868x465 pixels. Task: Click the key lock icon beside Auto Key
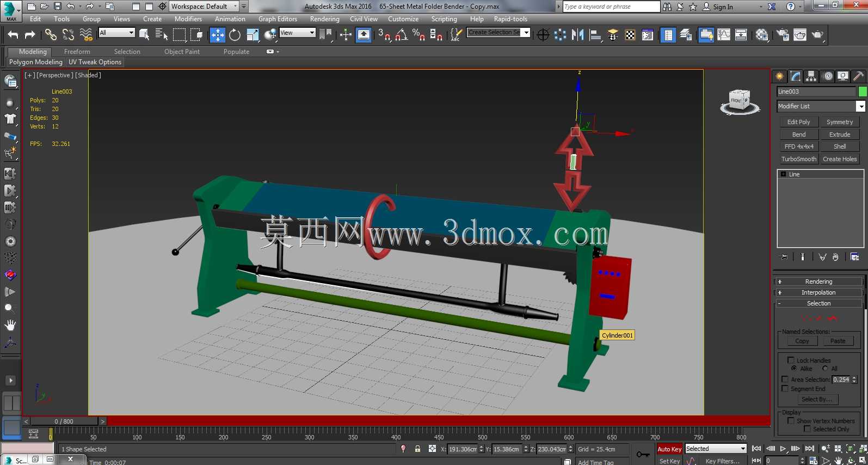pyautogui.click(x=643, y=454)
